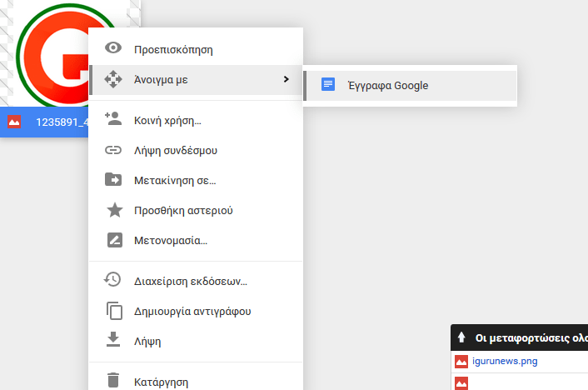Viewport: 588px width, 390px height.
Task: Open the igurunews.png uploaded file link
Action: (x=505, y=362)
